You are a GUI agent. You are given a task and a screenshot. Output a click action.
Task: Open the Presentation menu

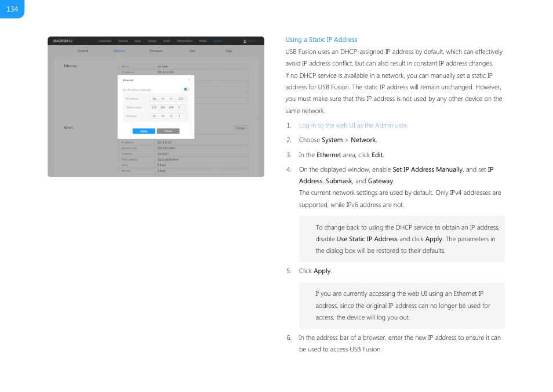point(185,41)
